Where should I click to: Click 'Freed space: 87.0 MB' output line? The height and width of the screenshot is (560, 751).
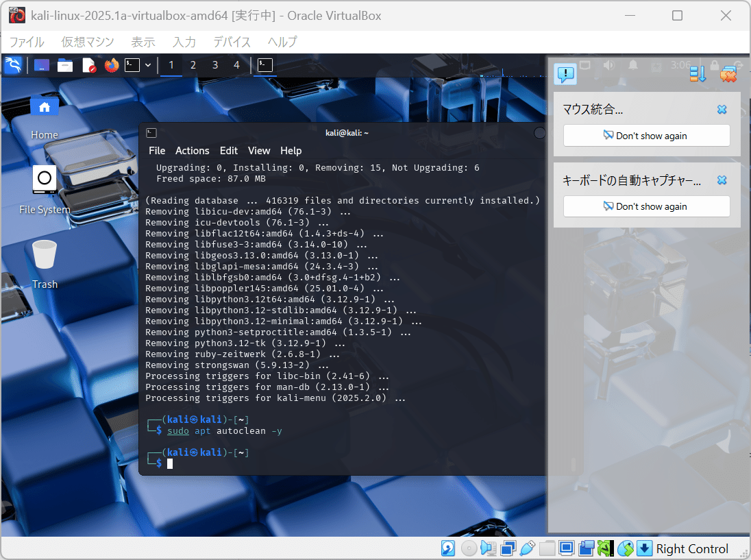[211, 179]
